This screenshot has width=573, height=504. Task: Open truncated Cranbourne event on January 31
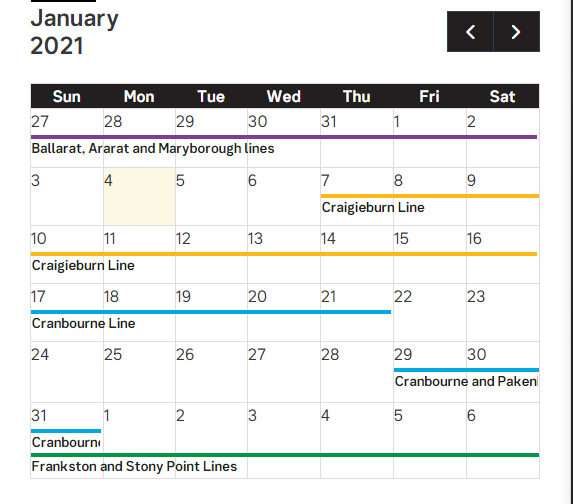click(x=66, y=442)
